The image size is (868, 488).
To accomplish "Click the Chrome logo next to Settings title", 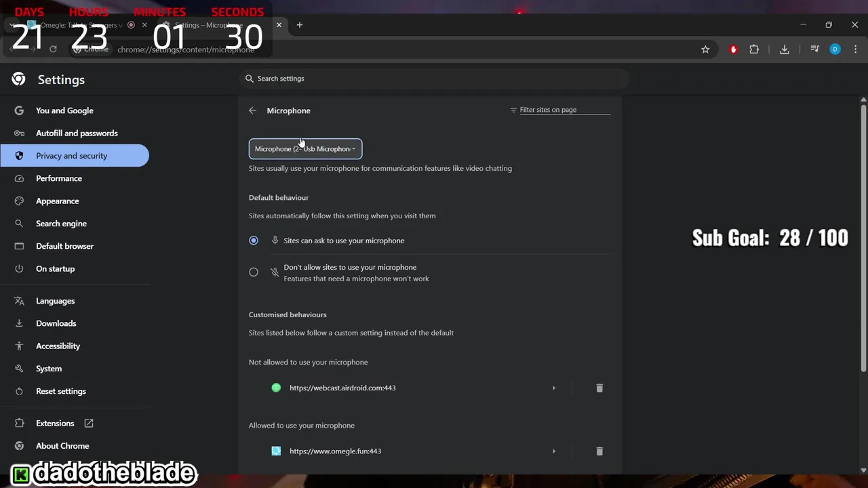I will (19, 79).
